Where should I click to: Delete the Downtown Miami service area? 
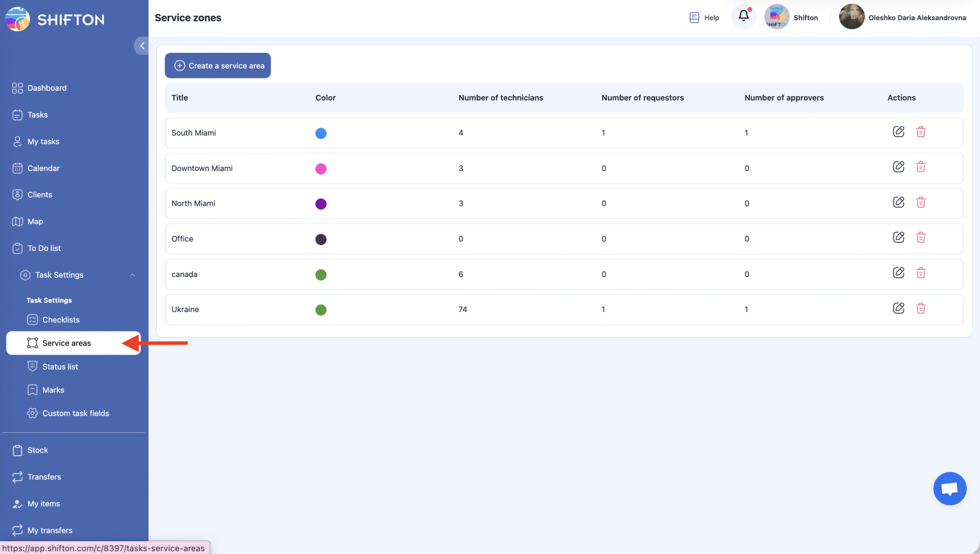click(x=920, y=167)
